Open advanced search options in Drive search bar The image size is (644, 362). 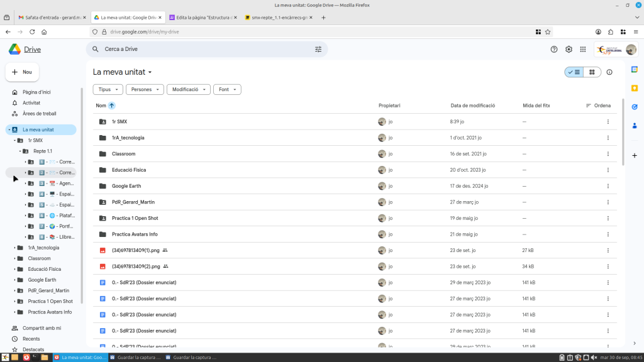pyautogui.click(x=318, y=49)
